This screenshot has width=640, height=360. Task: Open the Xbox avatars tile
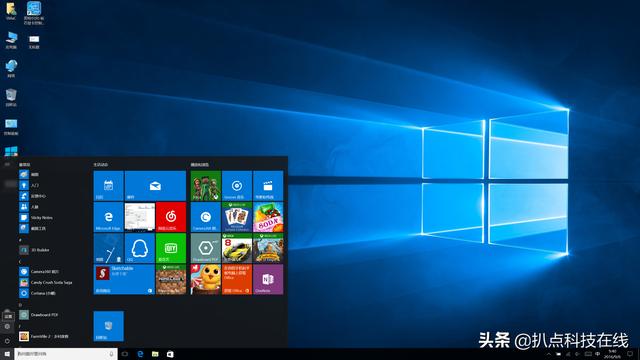tap(206, 186)
